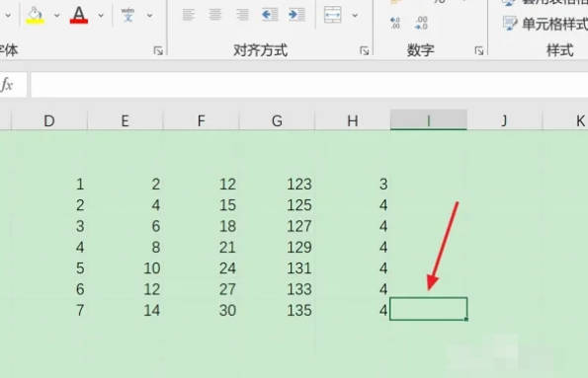Decrease the cell indent
The height and width of the screenshot is (378, 588).
coord(270,15)
